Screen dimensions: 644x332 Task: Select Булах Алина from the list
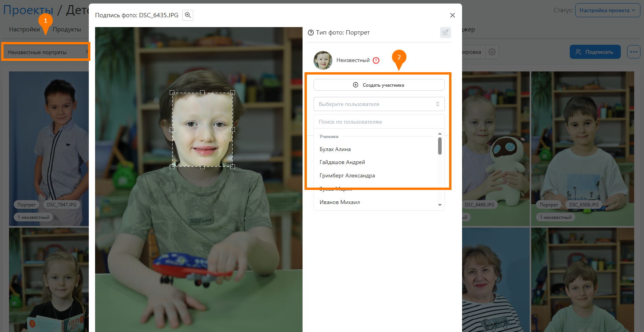click(335, 150)
